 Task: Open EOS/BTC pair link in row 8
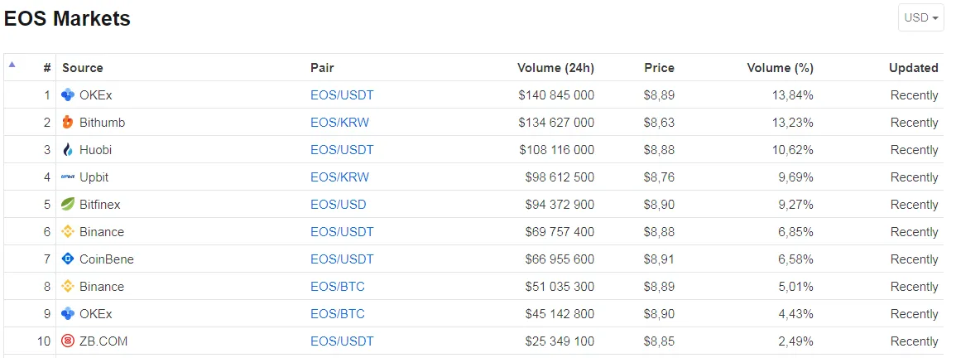(338, 286)
